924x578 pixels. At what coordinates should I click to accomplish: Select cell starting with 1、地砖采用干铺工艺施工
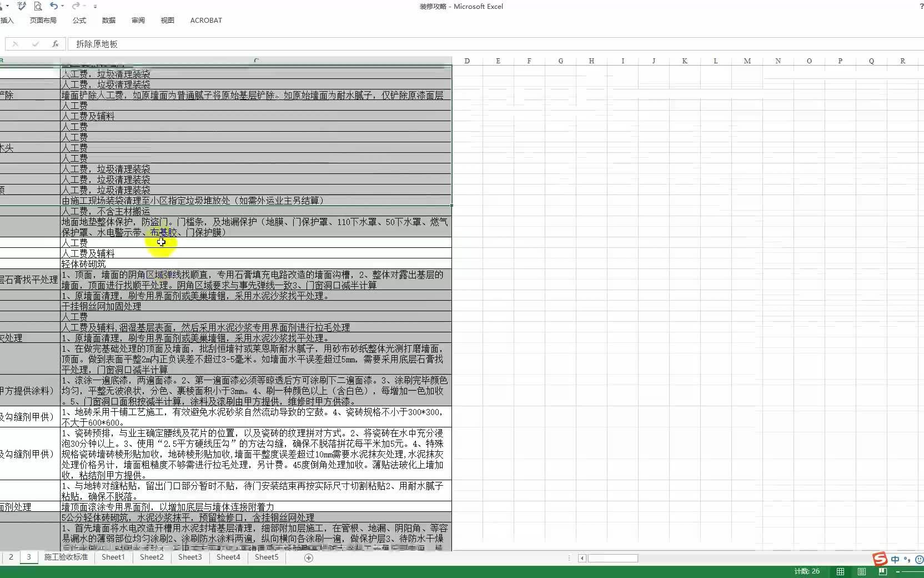[256, 417]
